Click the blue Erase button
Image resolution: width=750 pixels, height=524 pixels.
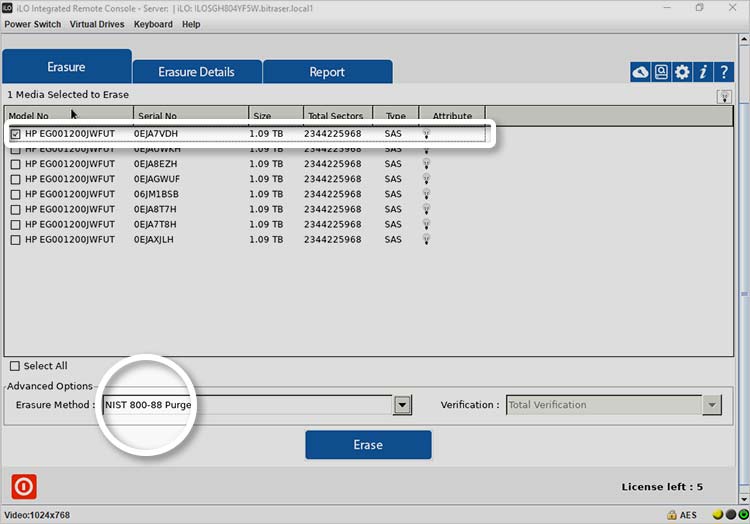point(368,445)
